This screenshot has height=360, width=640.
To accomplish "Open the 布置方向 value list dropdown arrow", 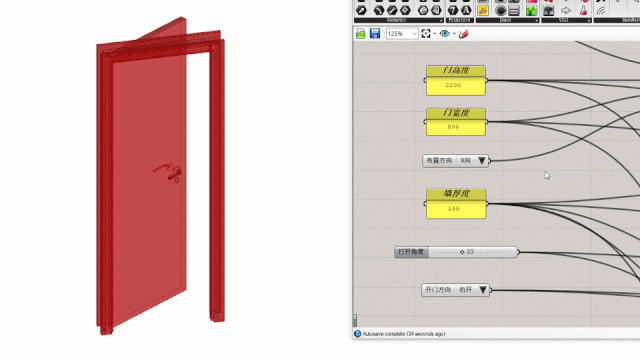I will [x=482, y=161].
